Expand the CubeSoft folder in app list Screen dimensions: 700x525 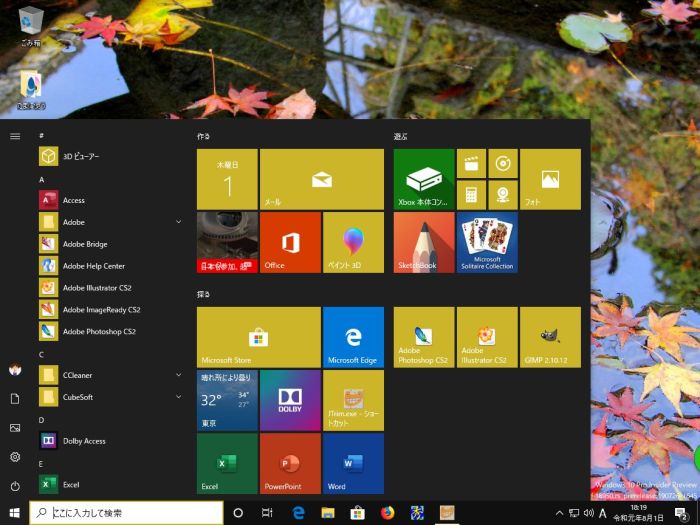[x=178, y=397]
